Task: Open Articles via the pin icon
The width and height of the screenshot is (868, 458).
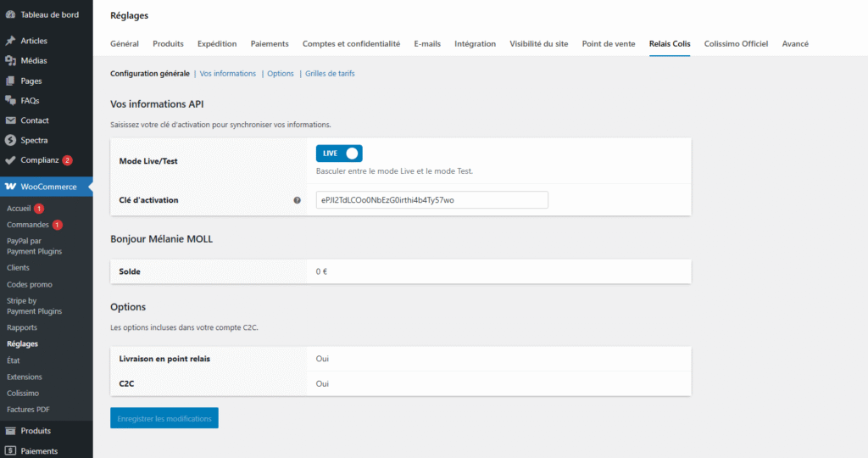Action: pos(10,41)
